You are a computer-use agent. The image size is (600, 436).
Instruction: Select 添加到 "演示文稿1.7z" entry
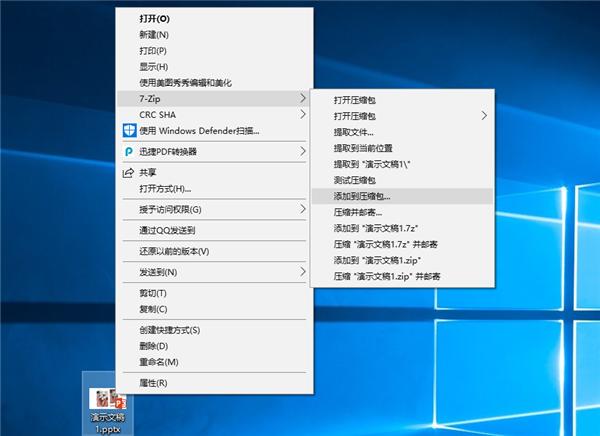(402, 228)
